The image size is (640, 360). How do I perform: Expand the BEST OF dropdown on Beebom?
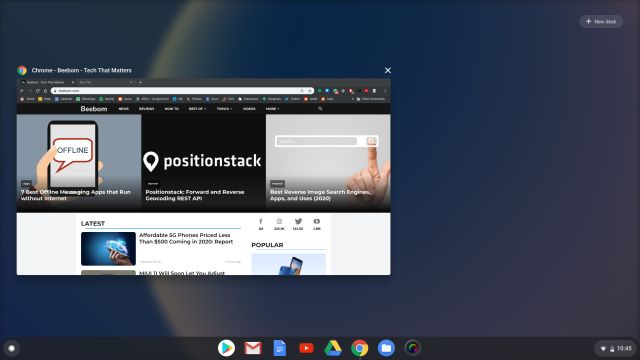pos(197,109)
